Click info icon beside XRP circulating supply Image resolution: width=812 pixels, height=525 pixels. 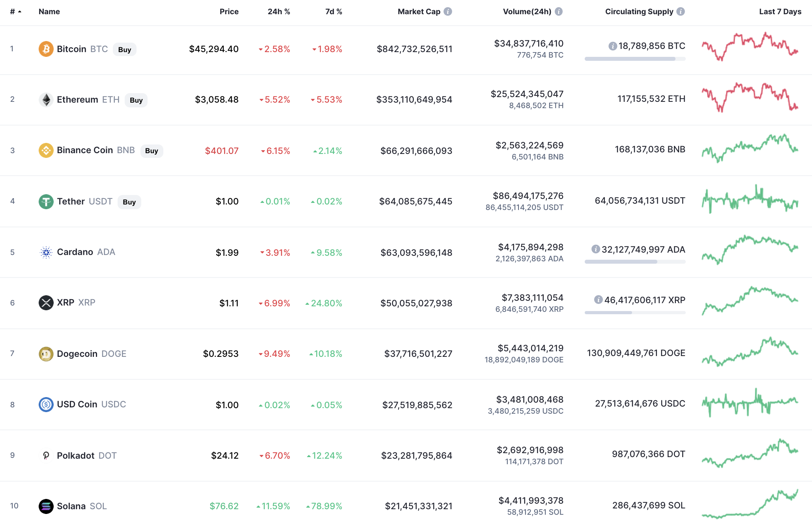coord(598,300)
